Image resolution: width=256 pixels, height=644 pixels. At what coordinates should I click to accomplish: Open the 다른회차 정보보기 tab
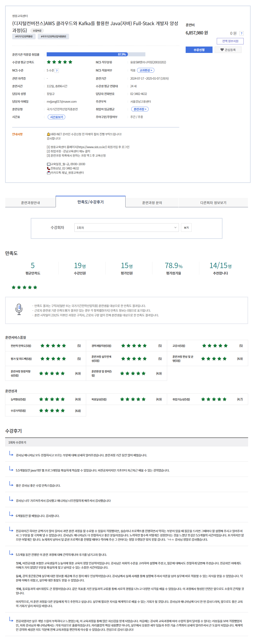213,203
